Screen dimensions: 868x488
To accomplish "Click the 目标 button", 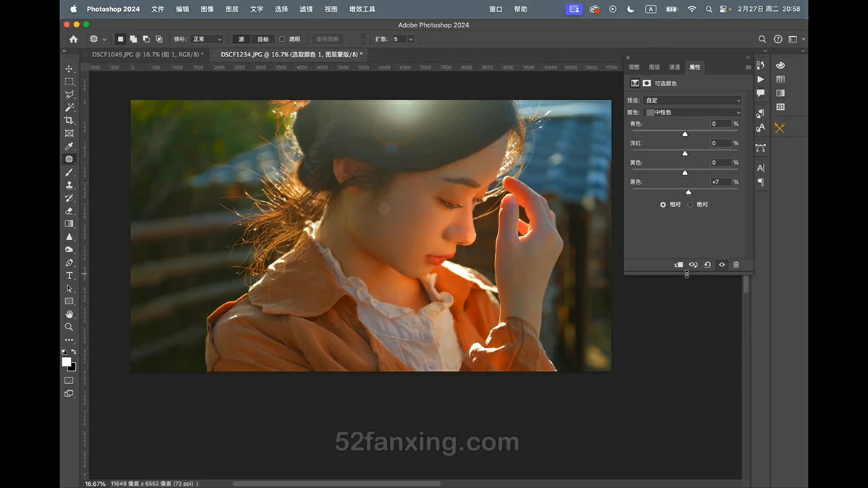I will coord(263,39).
